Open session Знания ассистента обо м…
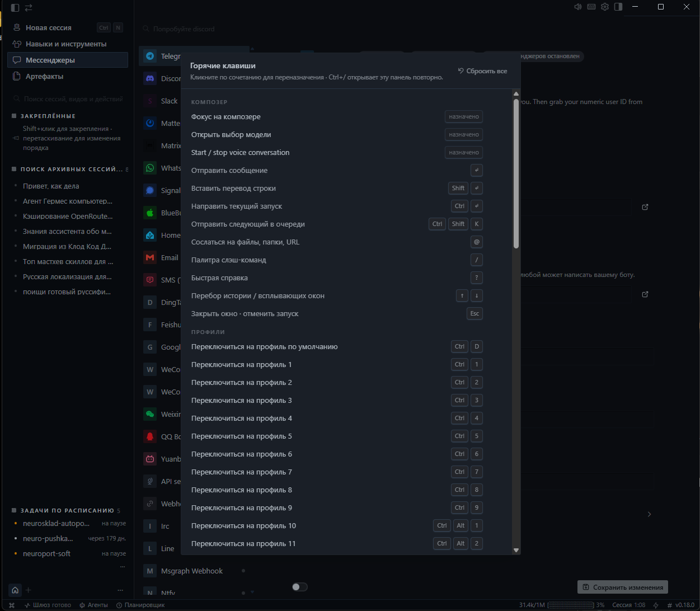700x611 pixels. click(68, 231)
